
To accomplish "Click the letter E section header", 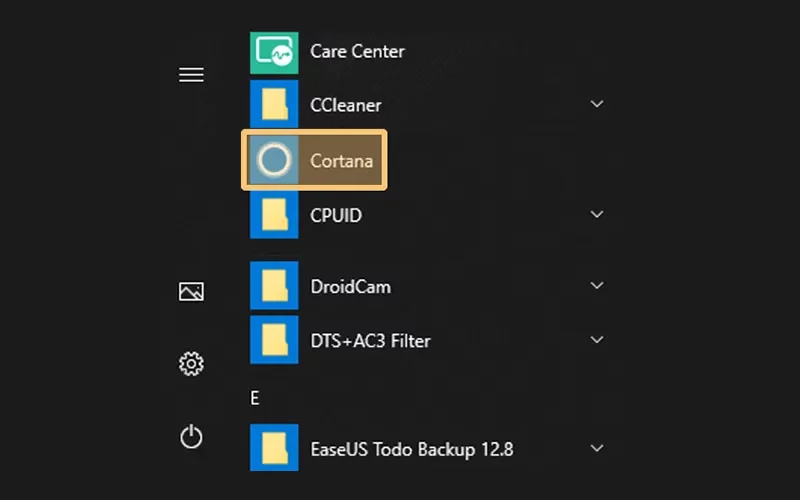I will (x=255, y=398).
